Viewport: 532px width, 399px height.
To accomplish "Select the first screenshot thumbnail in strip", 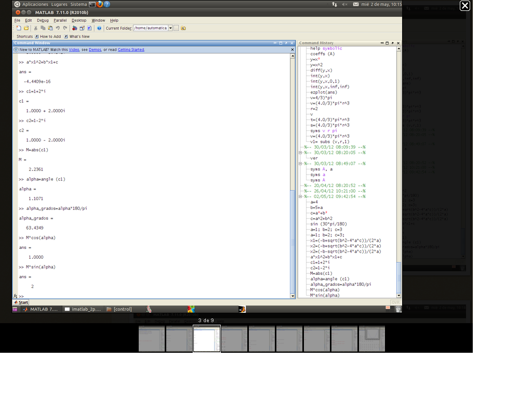I will pyautogui.click(x=152, y=339).
